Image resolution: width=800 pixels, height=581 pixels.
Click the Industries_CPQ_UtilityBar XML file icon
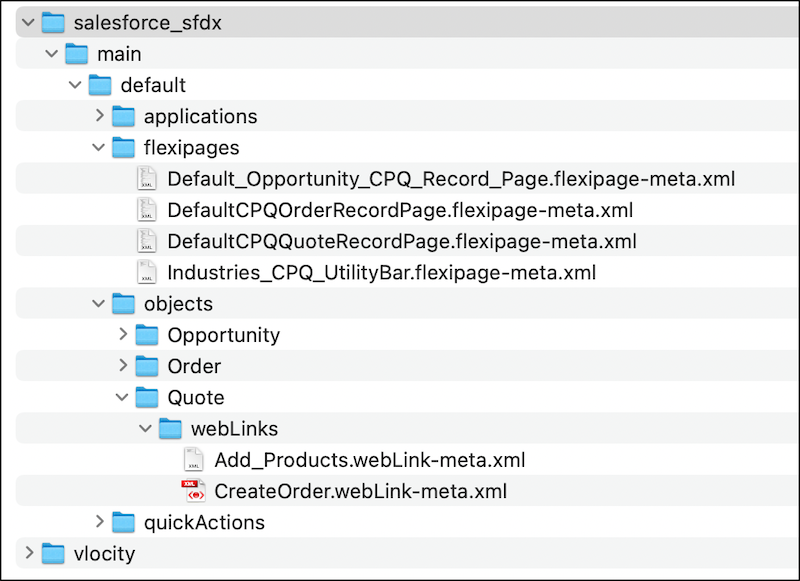click(x=147, y=272)
